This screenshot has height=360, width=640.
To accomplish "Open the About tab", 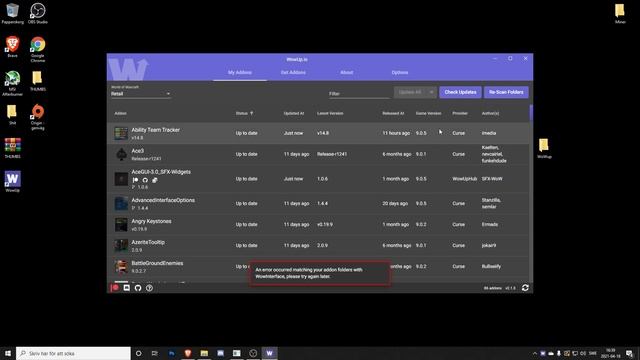I will (347, 72).
